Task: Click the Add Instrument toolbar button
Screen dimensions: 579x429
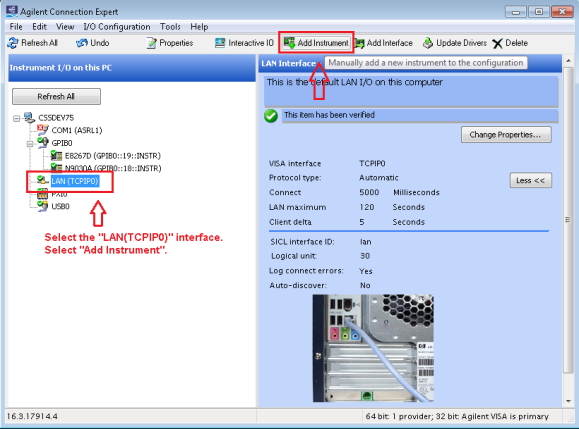Action: click(316, 43)
